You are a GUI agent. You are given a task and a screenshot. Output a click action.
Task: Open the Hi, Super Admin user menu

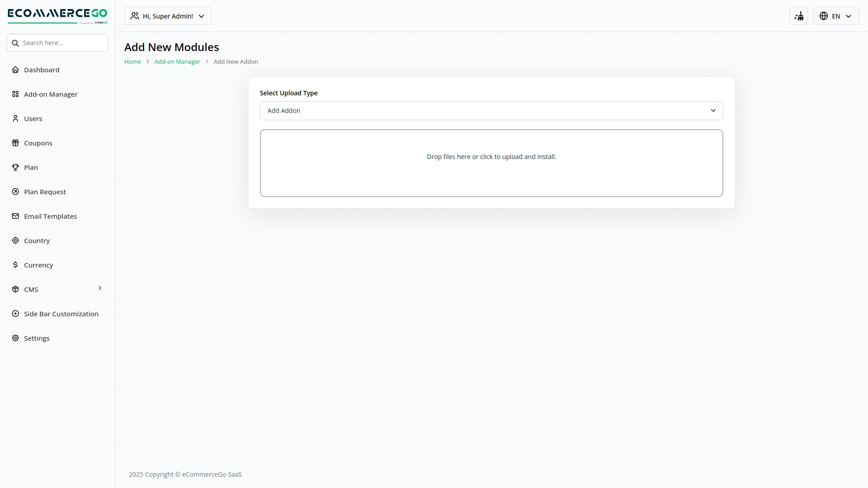point(168,16)
